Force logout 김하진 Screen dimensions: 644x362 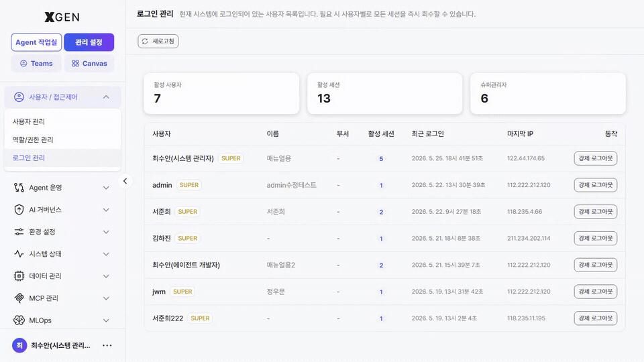596,238
